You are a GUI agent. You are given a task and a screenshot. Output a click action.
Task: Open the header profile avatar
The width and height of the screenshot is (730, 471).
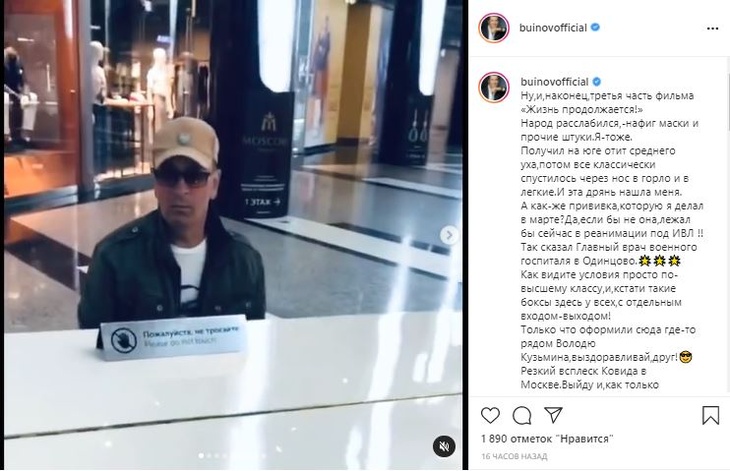[493, 28]
